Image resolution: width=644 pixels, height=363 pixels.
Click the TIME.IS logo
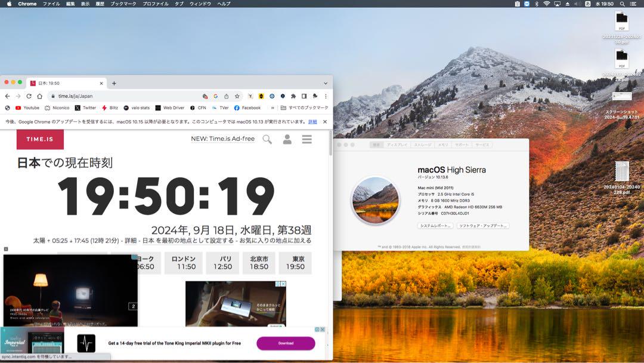click(41, 139)
